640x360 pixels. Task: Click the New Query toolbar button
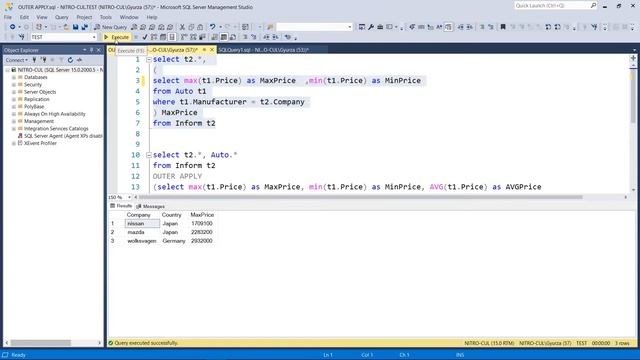click(111, 27)
